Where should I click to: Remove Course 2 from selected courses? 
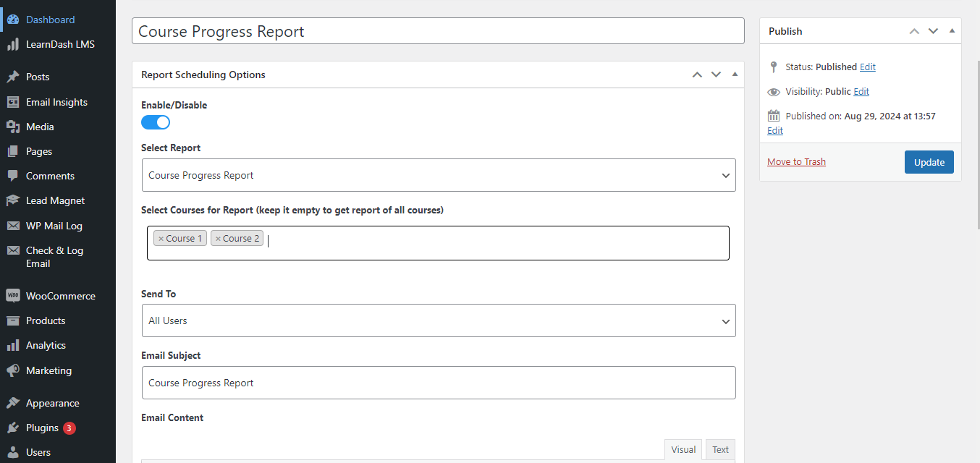tap(218, 239)
